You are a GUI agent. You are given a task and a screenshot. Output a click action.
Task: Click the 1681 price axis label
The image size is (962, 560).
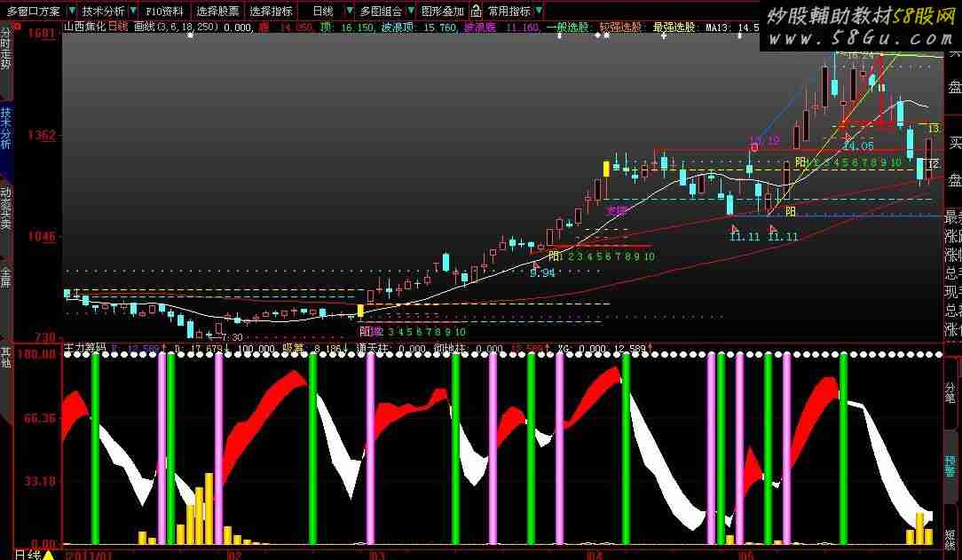pos(41,33)
